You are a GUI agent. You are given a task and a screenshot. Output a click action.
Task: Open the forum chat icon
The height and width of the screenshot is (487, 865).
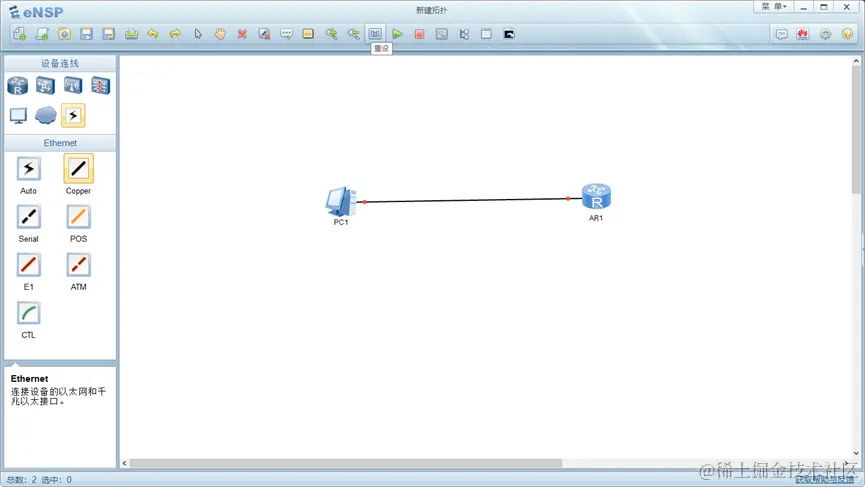(781, 34)
